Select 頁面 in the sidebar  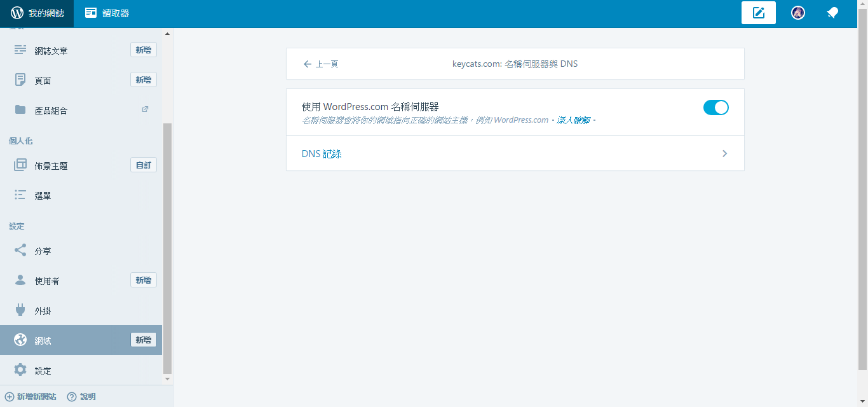click(x=43, y=81)
